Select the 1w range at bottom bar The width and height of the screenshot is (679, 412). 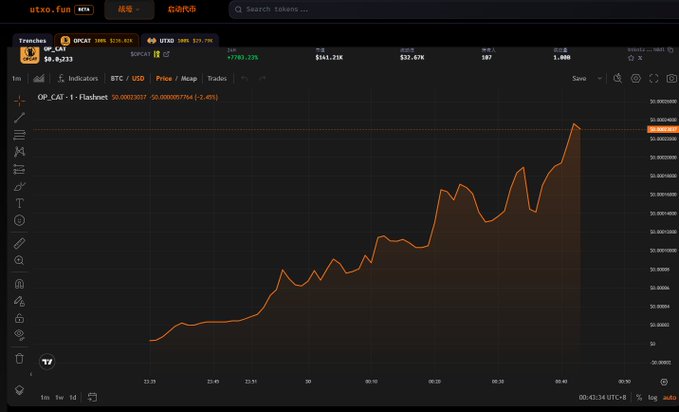point(59,397)
